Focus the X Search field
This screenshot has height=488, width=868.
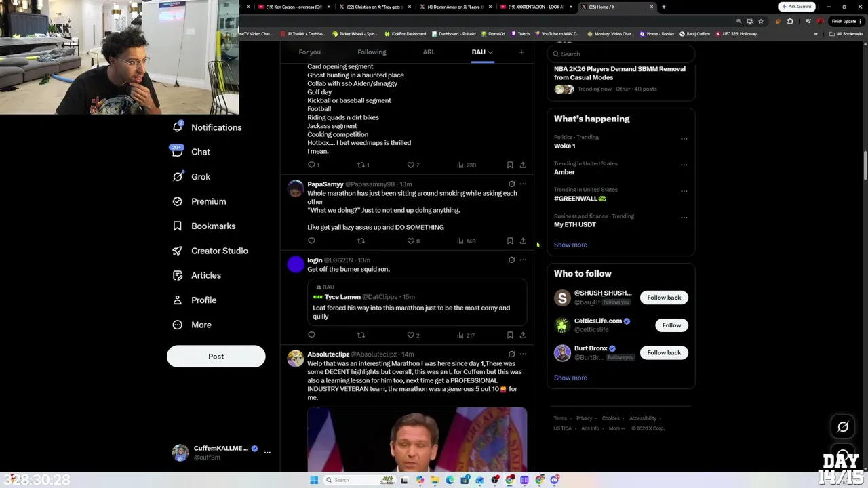click(621, 54)
